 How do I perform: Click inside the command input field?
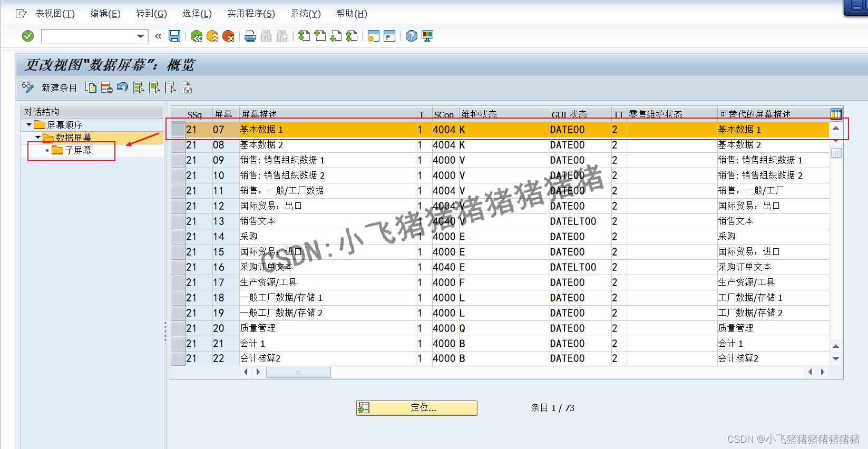pos(88,36)
